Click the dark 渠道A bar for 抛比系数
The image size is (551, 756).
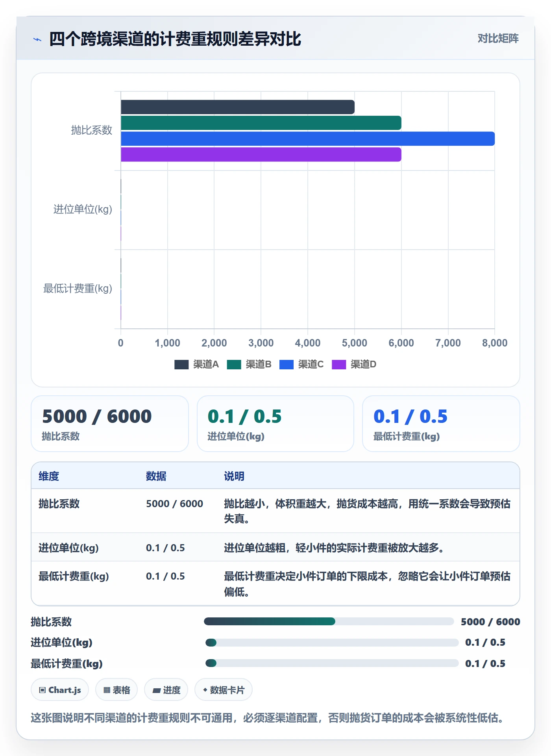238,107
